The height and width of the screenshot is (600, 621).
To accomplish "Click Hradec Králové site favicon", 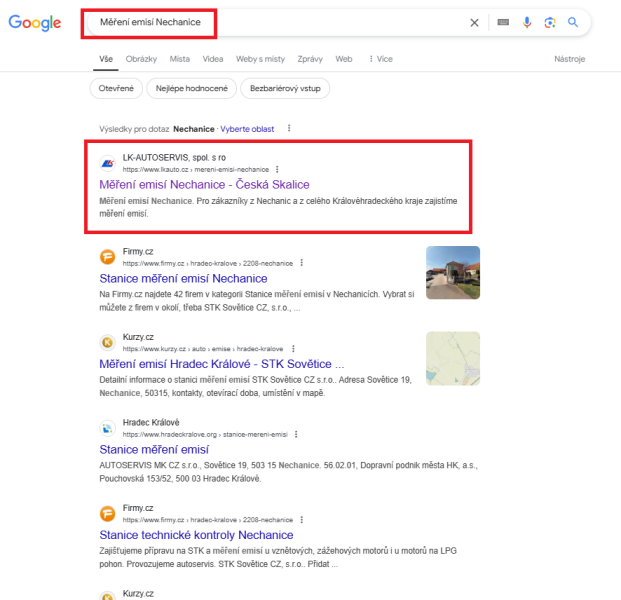I will [x=107, y=428].
